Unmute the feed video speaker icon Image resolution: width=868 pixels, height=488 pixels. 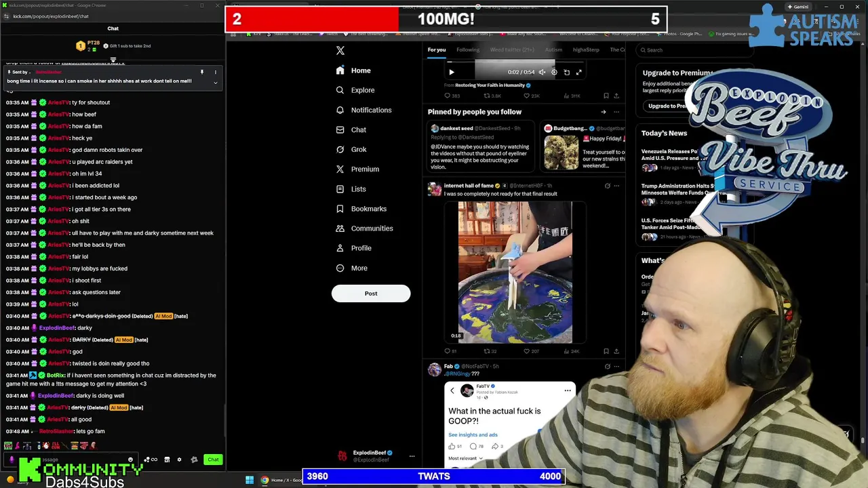542,72
